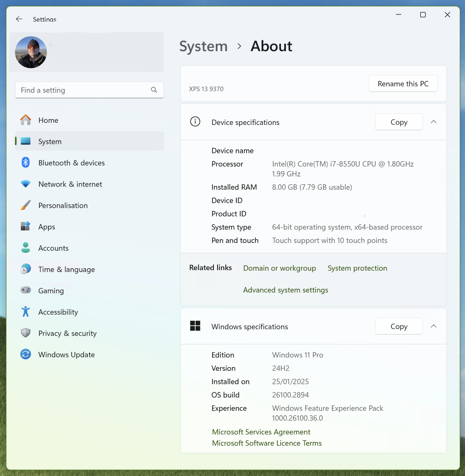Click the Device specifications info icon
This screenshot has width=465, height=476.
(x=195, y=122)
